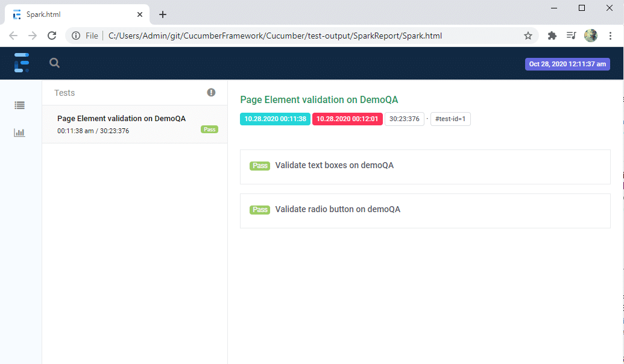Open the Dashboard bar-chart sidebar icon
624x364 pixels.
(19, 133)
